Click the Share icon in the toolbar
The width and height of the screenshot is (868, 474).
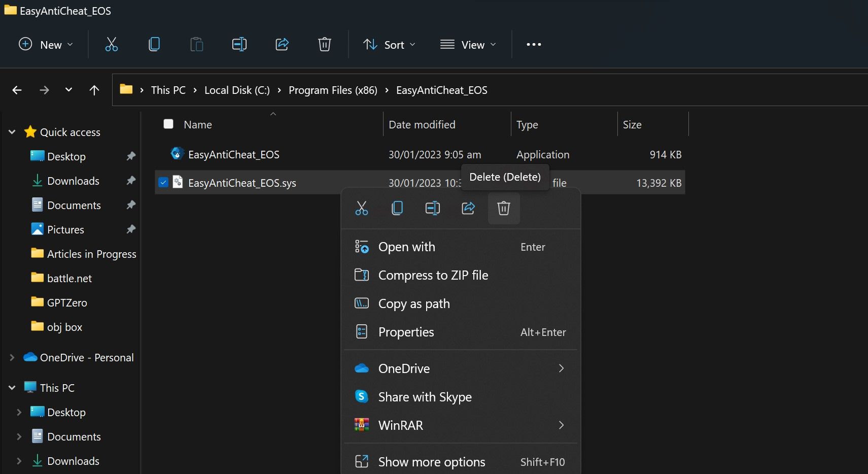pos(282,44)
